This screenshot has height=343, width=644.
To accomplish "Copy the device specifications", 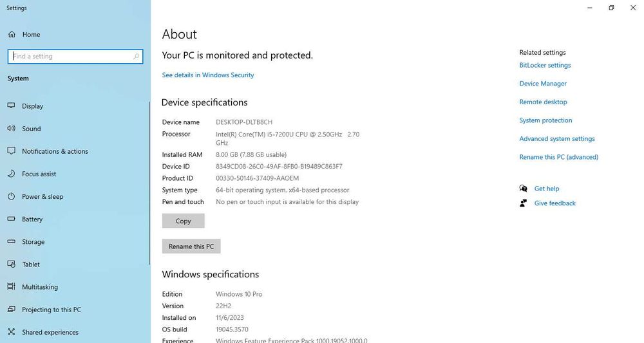I will [183, 221].
